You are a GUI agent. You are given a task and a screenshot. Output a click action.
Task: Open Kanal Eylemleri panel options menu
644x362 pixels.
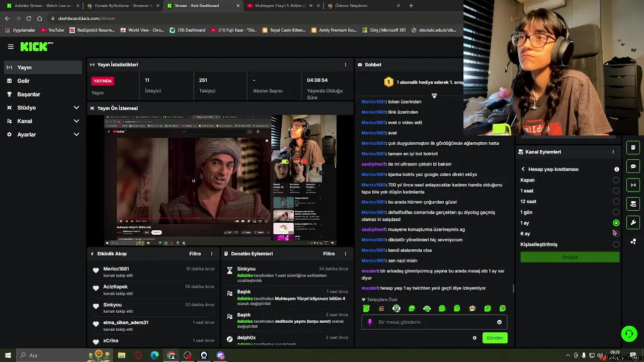pos(613,152)
